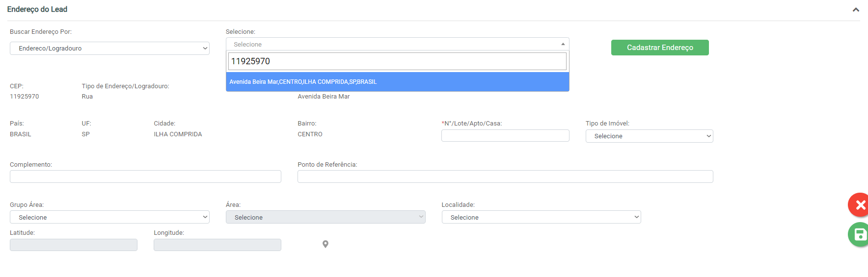Screen dimensions: 868x277
Task: Click the Latitude field
Action: 74,245
